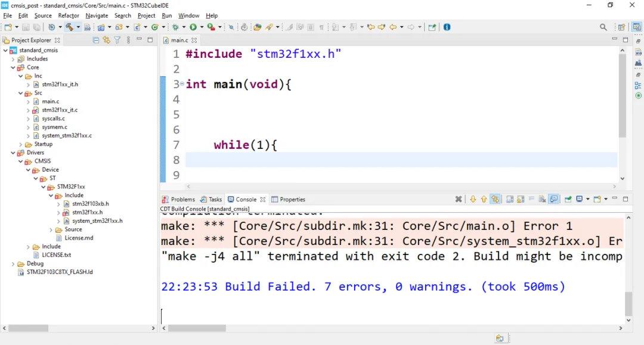This screenshot has width=644, height=345.
Task: Collapse all items in Project Explorer
Action: pyautogui.click(x=96, y=40)
